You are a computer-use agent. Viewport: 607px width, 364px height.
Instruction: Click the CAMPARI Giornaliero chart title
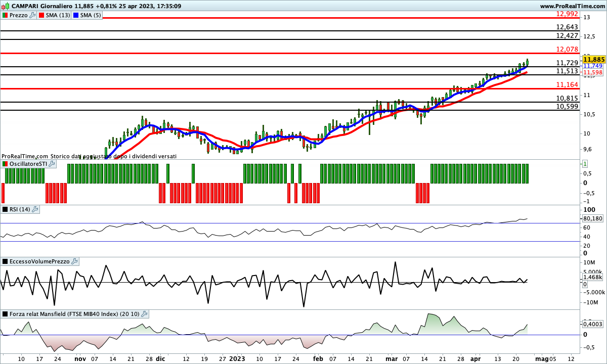[42, 6]
